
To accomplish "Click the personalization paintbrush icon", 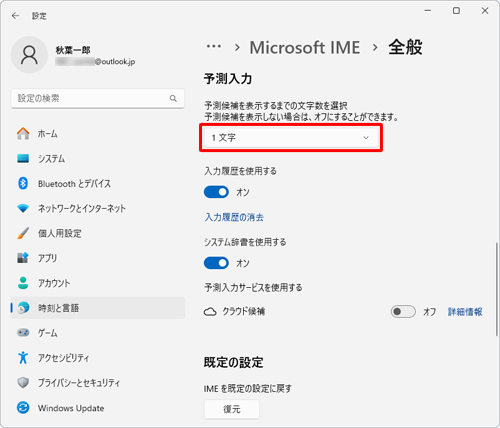I will point(23,233).
